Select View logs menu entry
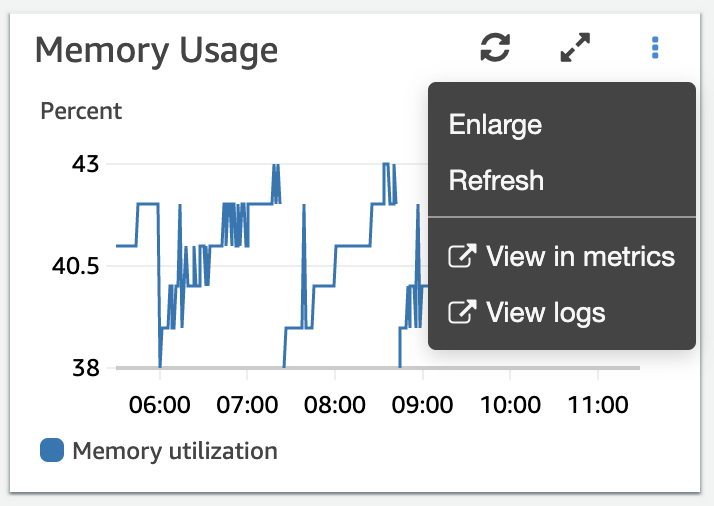714x506 pixels. point(545,312)
